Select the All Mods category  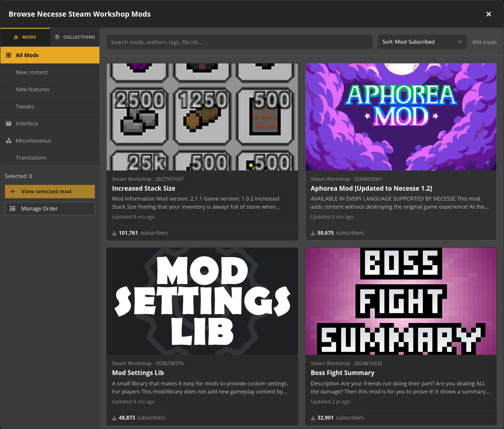tap(50, 55)
